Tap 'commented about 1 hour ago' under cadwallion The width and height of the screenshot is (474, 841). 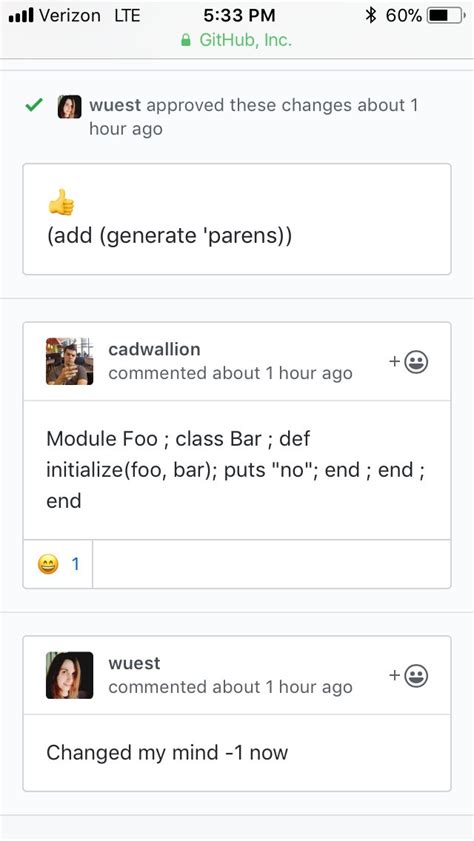(231, 373)
